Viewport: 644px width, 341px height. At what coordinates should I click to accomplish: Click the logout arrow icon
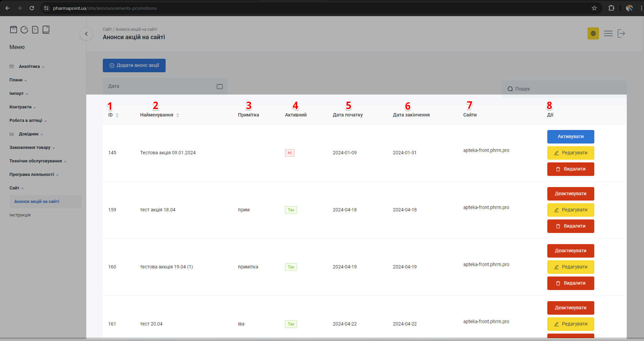tap(621, 33)
